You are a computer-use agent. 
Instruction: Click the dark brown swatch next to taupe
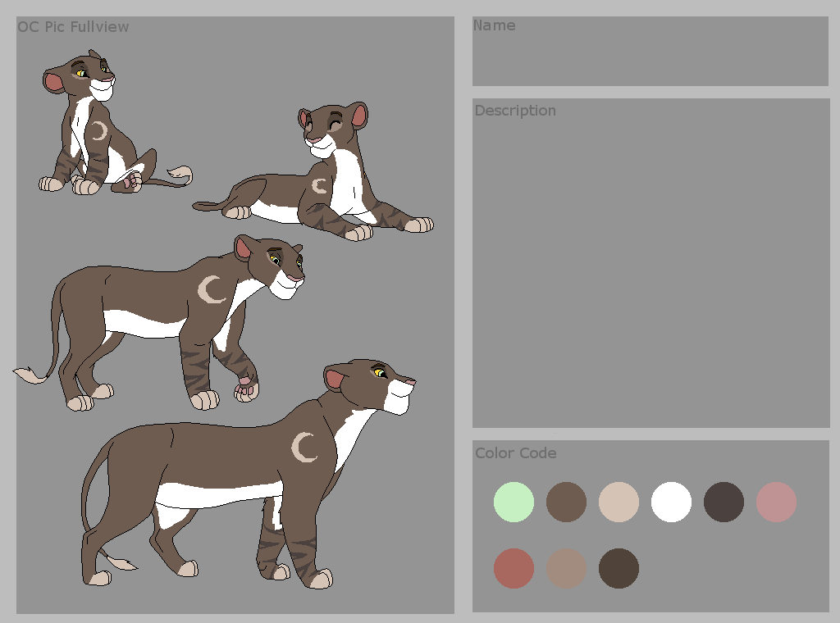(619, 568)
